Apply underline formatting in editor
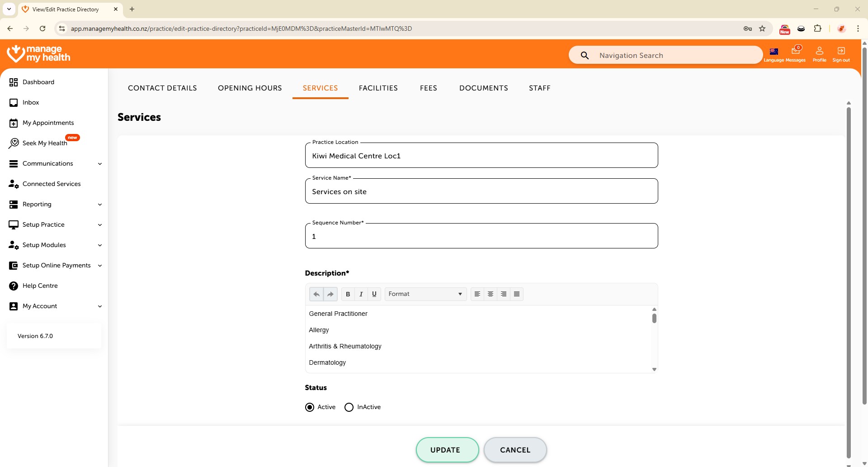The width and height of the screenshot is (868, 467). tap(374, 294)
